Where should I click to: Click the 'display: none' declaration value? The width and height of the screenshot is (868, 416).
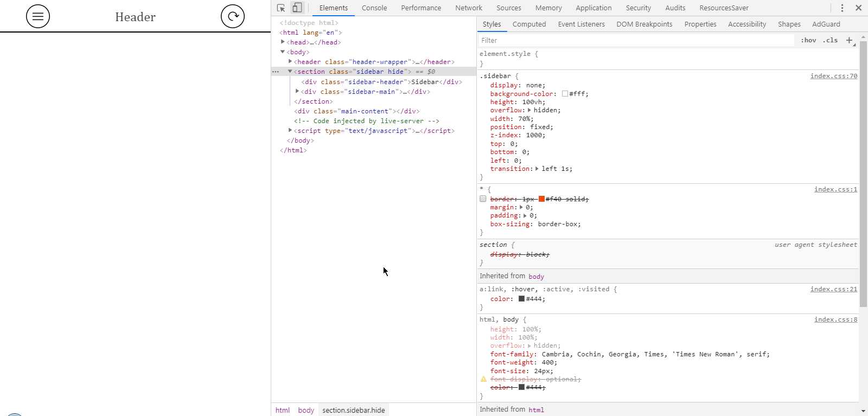click(x=535, y=85)
